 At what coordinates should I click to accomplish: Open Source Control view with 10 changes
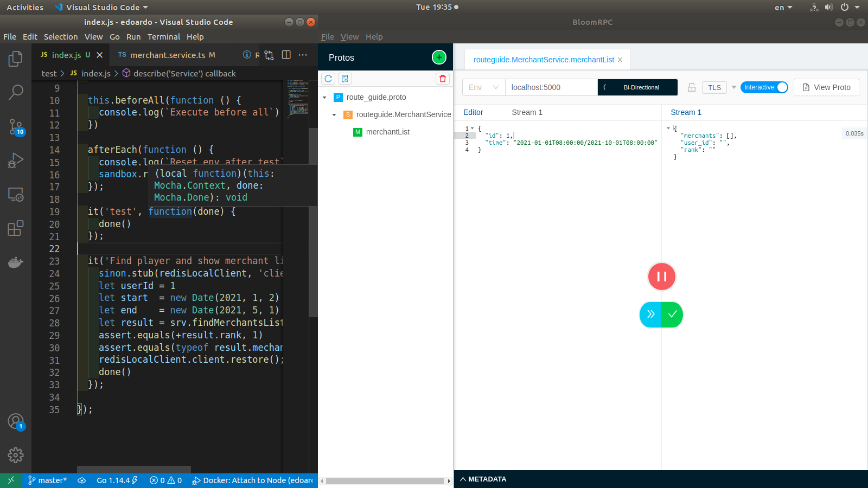coord(16,127)
